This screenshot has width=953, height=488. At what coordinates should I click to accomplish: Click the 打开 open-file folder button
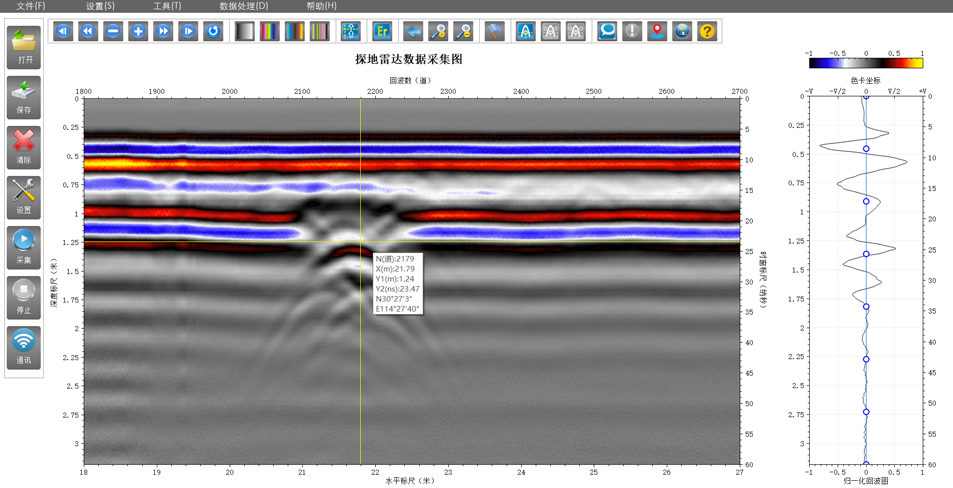pos(24,47)
